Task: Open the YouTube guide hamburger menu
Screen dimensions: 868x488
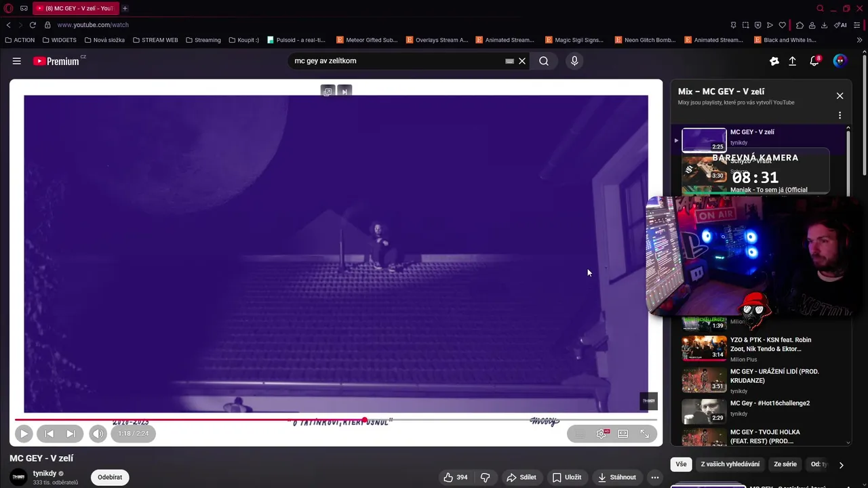Action: pyautogui.click(x=17, y=61)
